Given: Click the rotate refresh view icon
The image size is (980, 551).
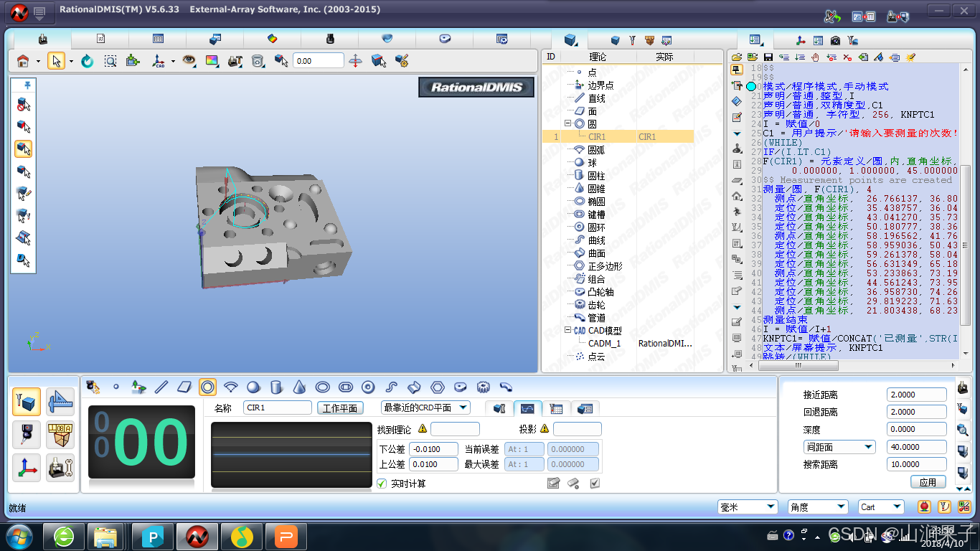Looking at the screenshot, I should tap(88, 61).
